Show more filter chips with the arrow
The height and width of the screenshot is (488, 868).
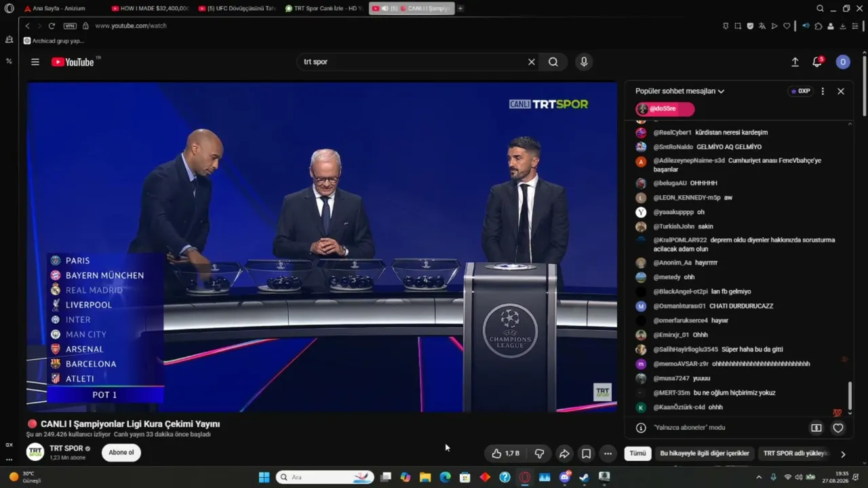(x=843, y=454)
